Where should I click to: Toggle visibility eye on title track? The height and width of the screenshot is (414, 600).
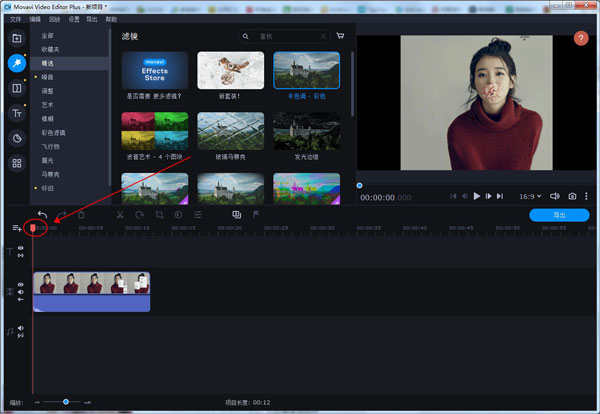[x=20, y=248]
